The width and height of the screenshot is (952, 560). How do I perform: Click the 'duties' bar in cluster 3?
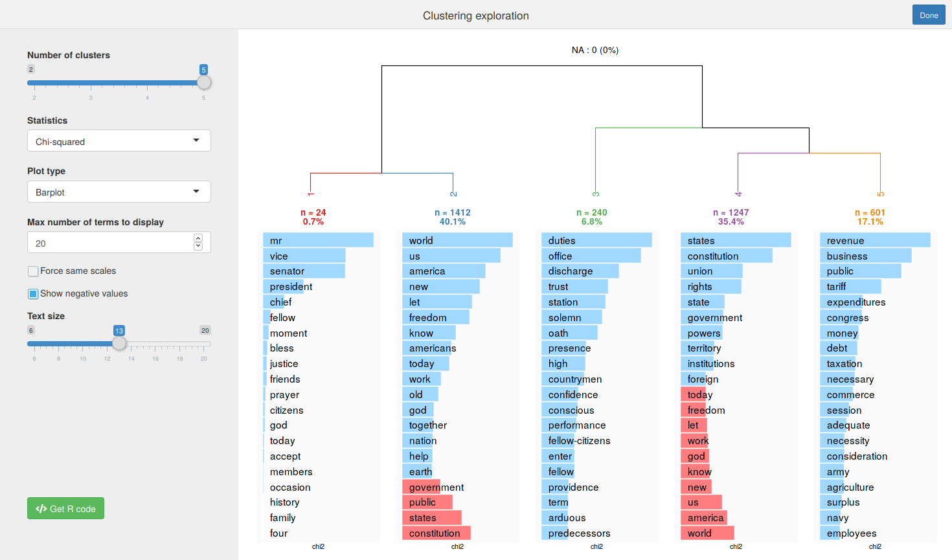click(x=596, y=240)
